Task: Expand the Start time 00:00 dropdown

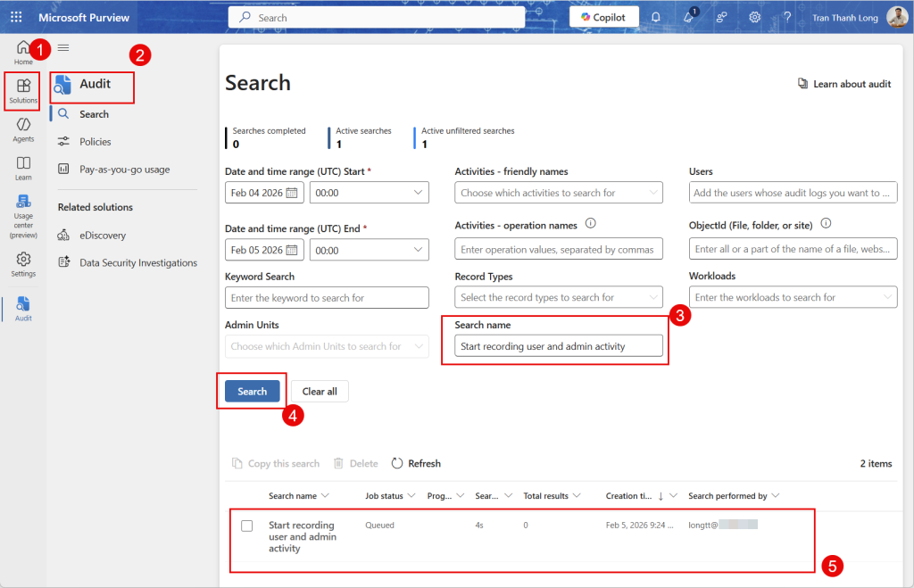Action: coord(419,193)
